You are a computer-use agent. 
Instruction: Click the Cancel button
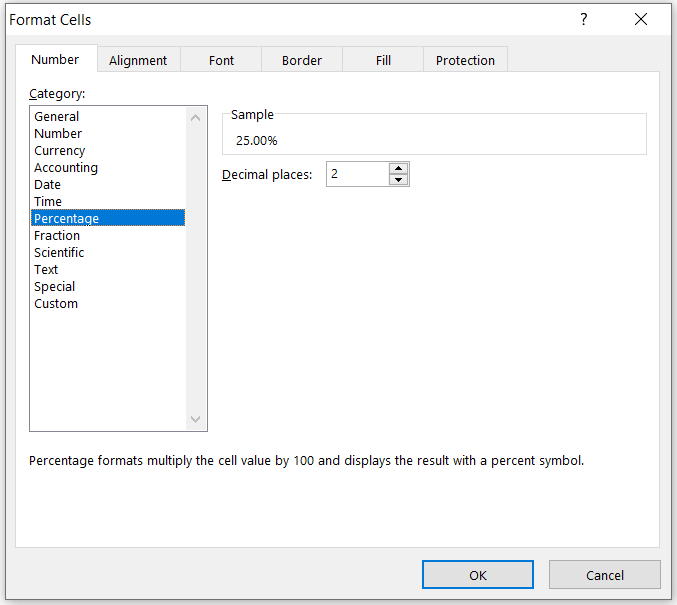[x=604, y=575]
